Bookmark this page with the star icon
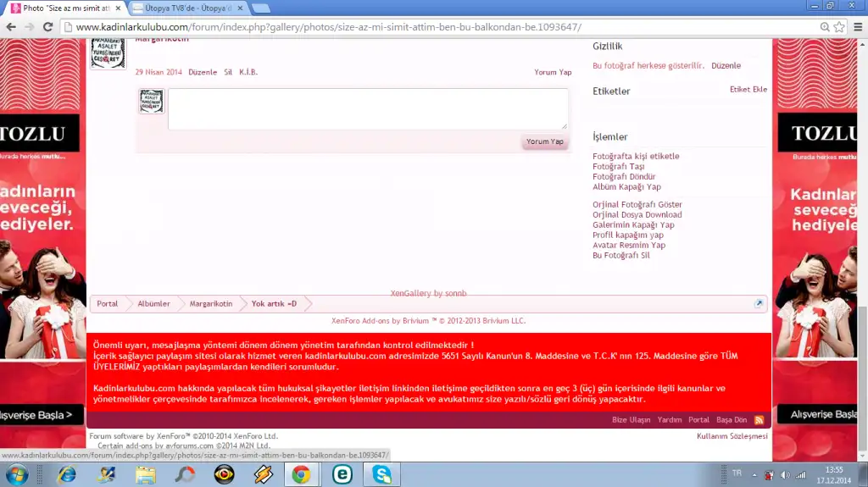Screen dimensions: 868x487 click(839, 26)
